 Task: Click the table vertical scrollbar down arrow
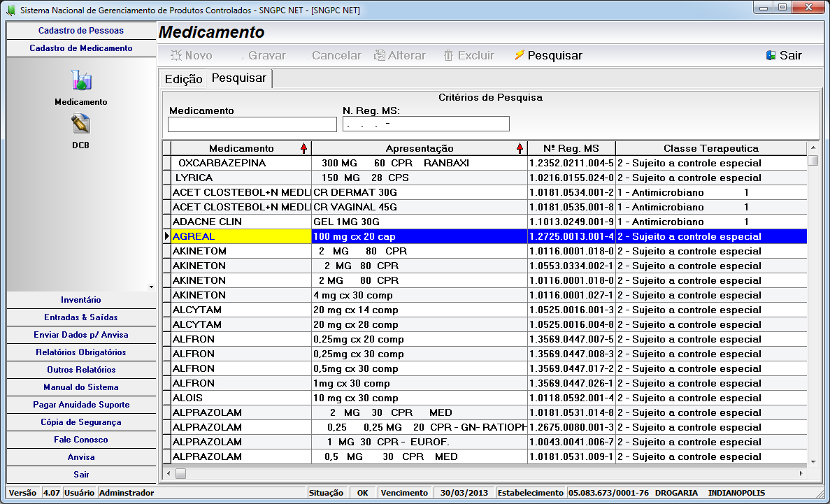tap(813, 461)
